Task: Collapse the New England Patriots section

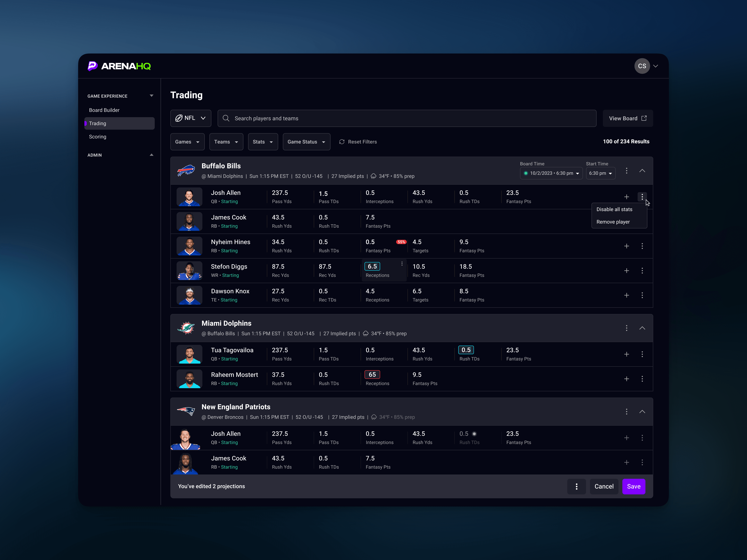Action: click(x=642, y=411)
